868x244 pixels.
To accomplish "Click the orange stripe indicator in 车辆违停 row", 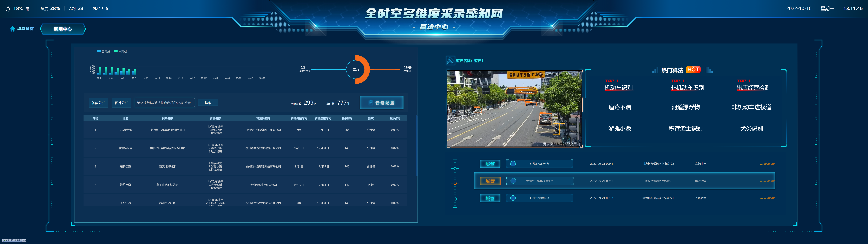I will coord(768,164).
